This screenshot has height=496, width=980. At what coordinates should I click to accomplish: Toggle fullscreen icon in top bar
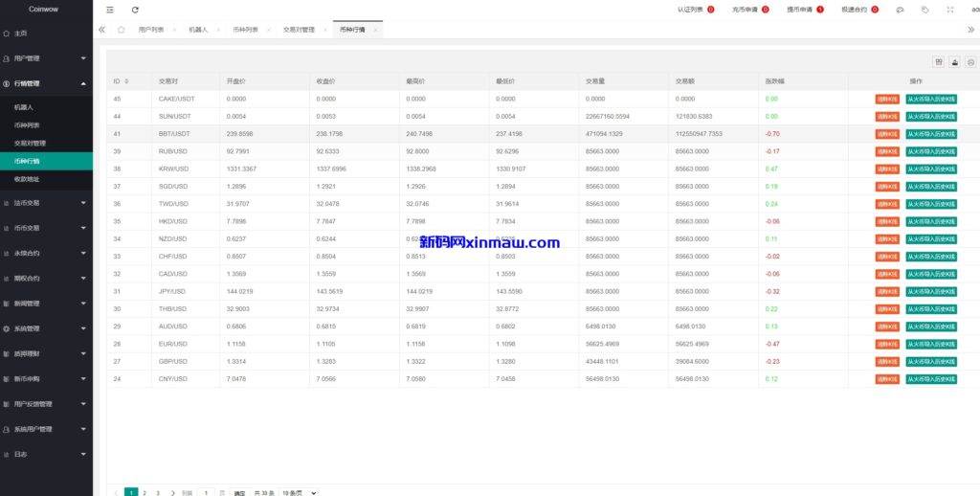949,10
